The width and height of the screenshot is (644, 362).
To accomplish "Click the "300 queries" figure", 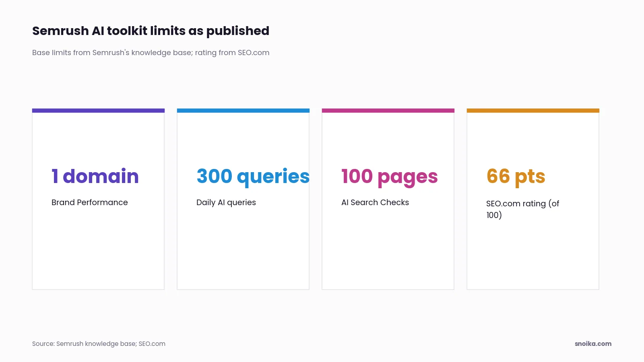I will pos(253,177).
